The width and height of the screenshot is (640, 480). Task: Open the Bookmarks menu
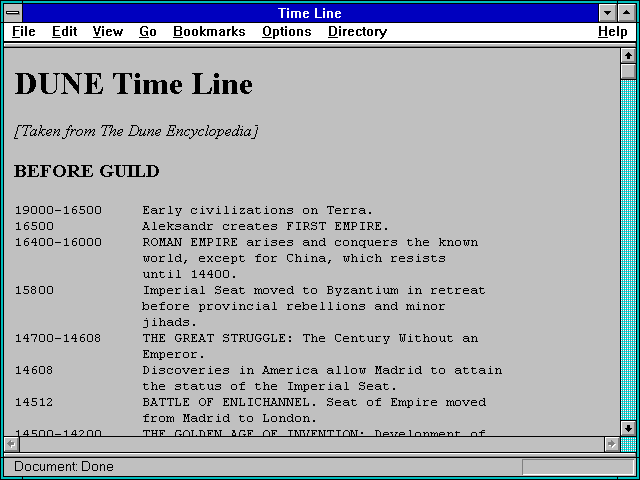(x=209, y=32)
